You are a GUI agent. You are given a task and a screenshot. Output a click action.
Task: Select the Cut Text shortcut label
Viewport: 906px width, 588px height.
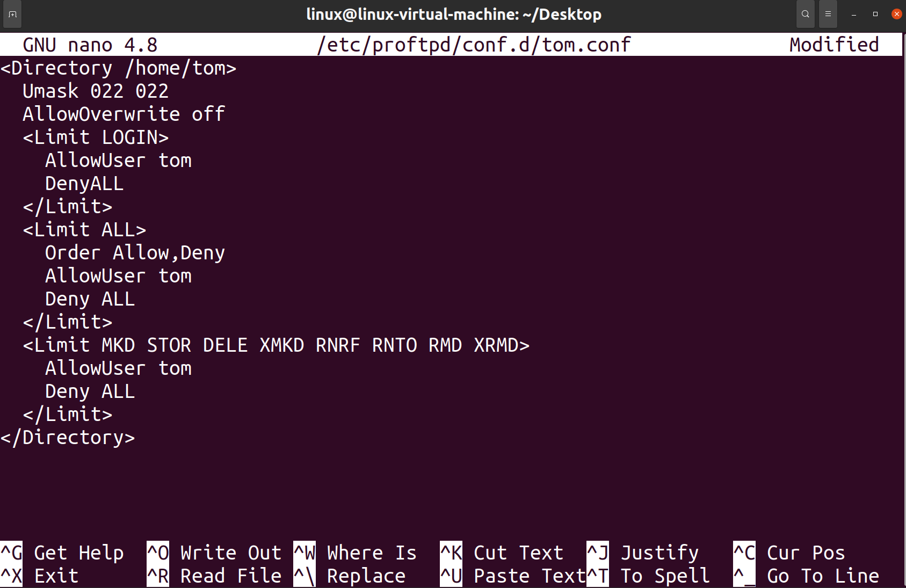coord(518,552)
